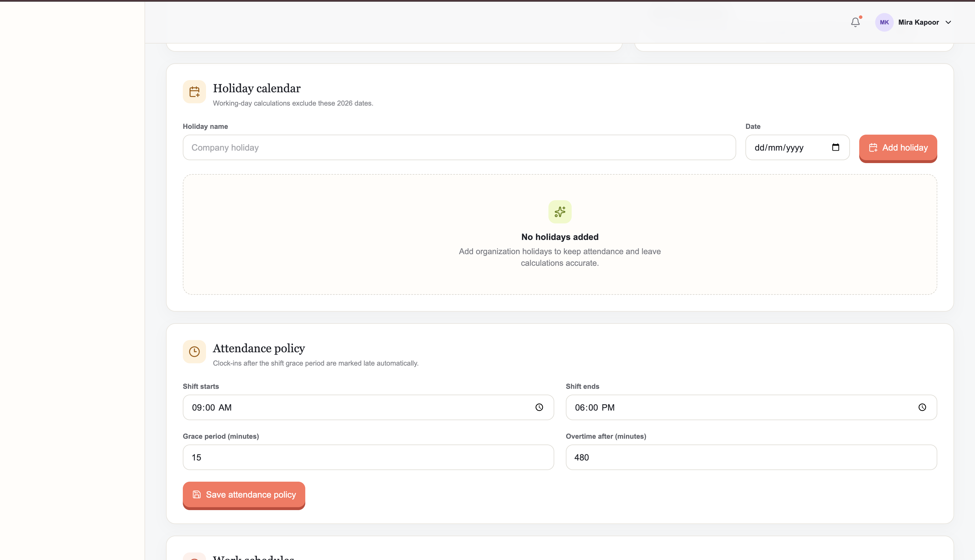The height and width of the screenshot is (560, 975).
Task: Click the Attendance policy heading
Action: (259, 348)
